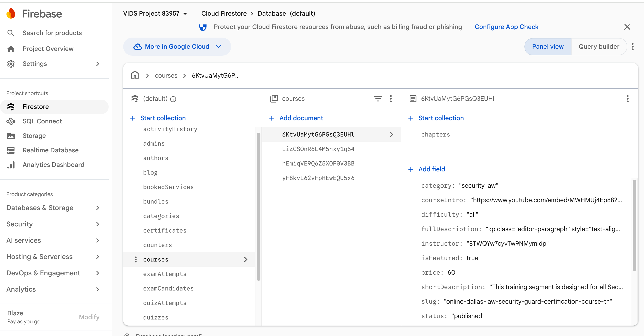The image size is (644, 336).
Task: Click the Storage image icon
Action: pyautogui.click(x=11, y=136)
